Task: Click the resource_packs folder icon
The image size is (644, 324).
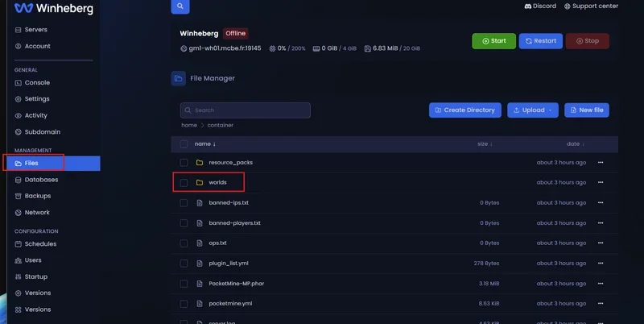Action: pos(200,163)
